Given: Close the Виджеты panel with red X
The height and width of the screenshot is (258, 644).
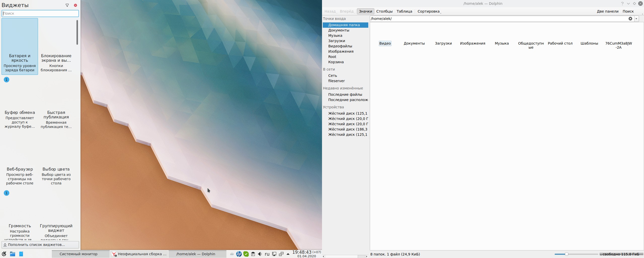Looking at the screenshot, I should click(75, 5).
